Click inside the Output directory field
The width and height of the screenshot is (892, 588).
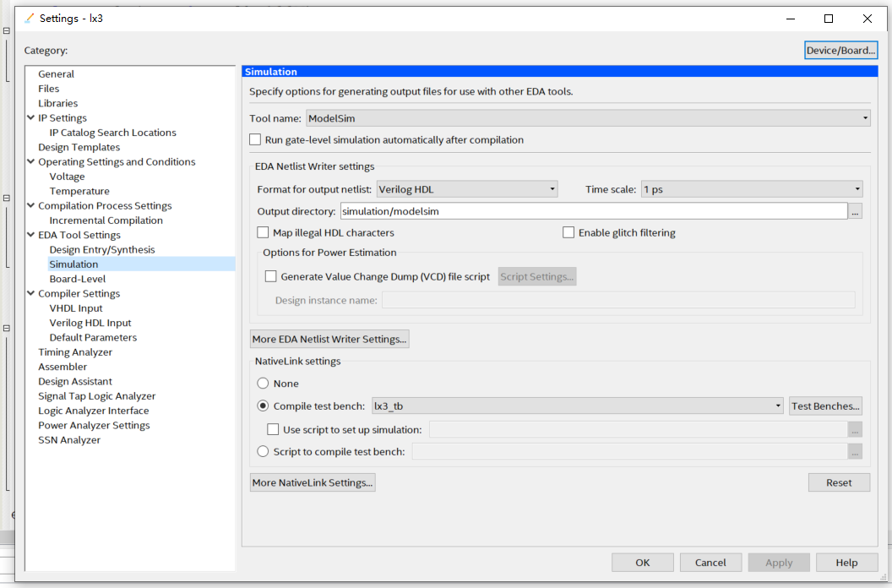pos(507,210)
